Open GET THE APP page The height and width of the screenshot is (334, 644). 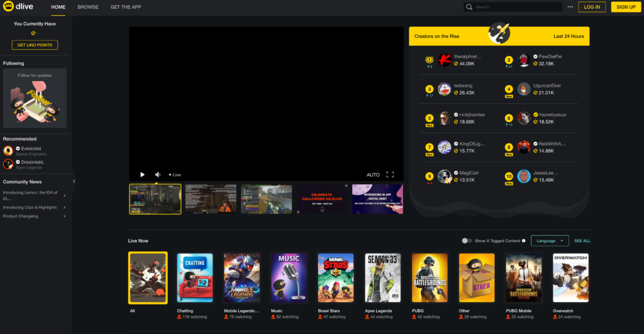coord(126,7)
